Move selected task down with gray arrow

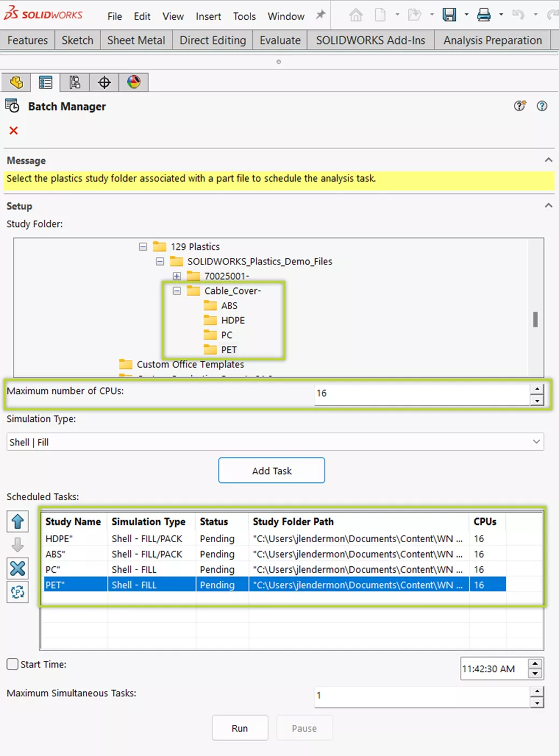point(18,545)
